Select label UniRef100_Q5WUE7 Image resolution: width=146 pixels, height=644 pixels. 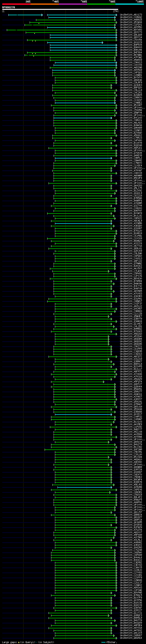pos(131,316)
